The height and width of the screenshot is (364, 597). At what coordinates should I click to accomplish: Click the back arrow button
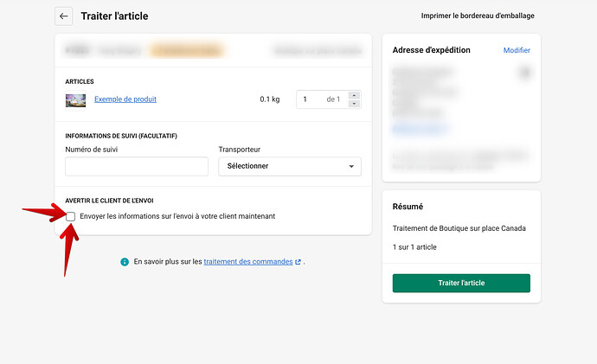coord(63,16)
